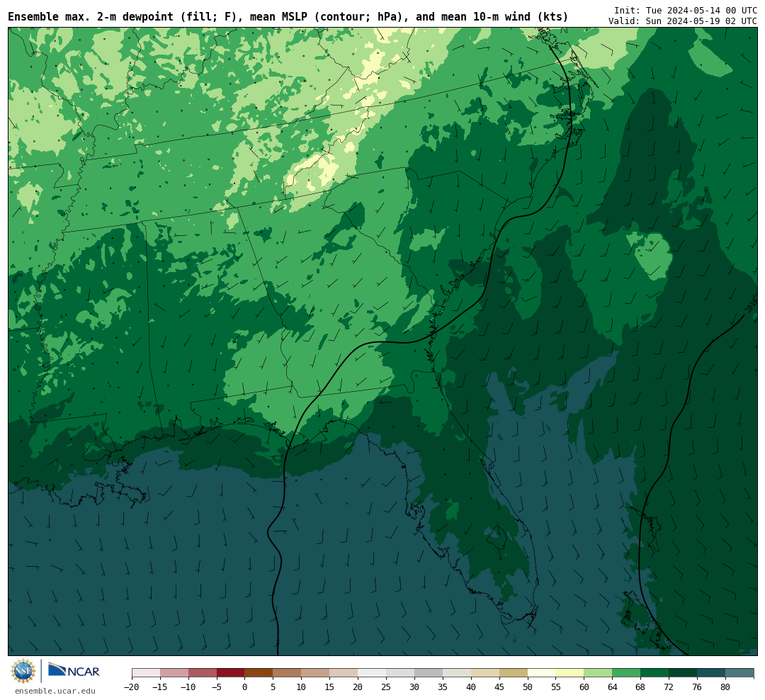Select the map title text about ensemble dewpoint
The image size is (765, 700).
tap(288, 17)
